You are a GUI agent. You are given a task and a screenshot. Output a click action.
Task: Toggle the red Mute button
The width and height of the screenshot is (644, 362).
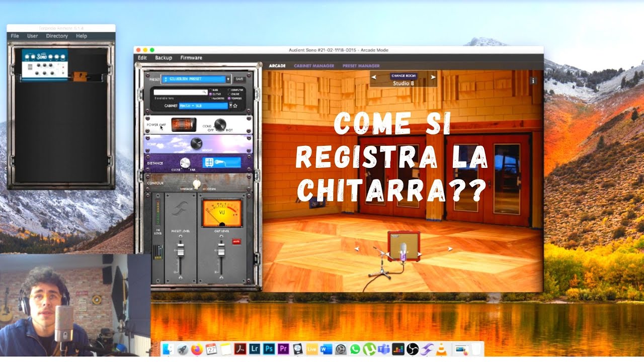click(x=236, y=242)
